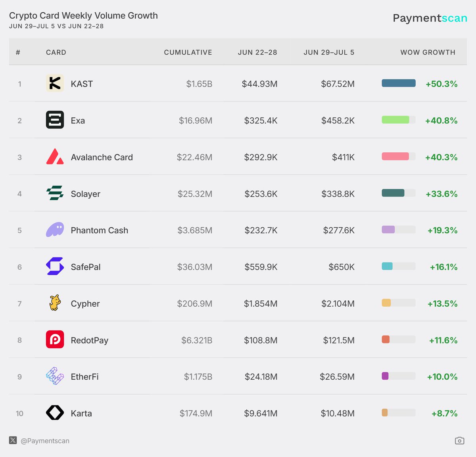Viewport: 476px width, 457px height.
Task: Click the KAST card logo icon
Action: pyautogui.click(x=55, y=83)
